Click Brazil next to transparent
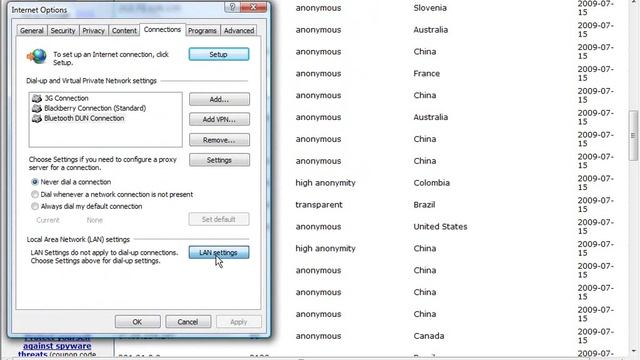 click(424, 204)
